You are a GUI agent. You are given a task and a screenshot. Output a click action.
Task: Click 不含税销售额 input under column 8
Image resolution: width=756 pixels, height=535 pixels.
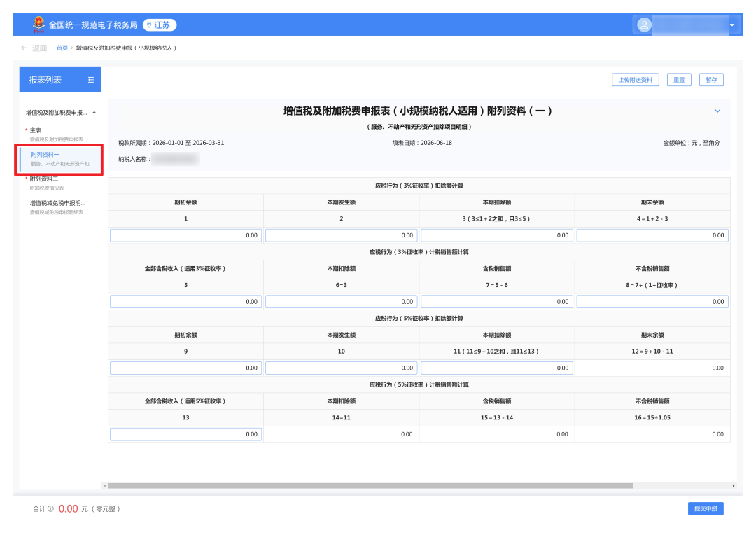[652, 302]
